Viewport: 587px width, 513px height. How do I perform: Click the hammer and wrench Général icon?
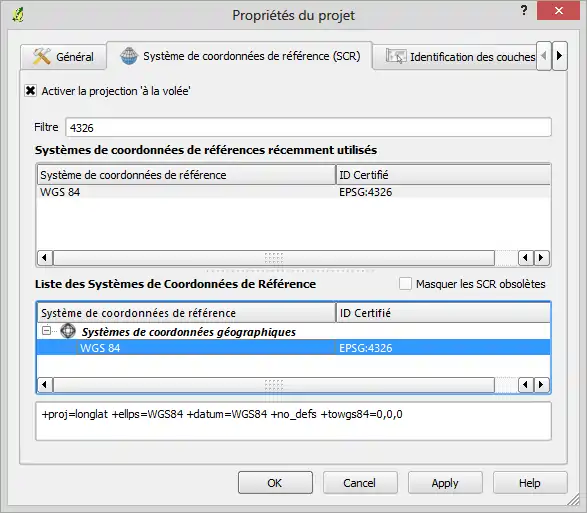[x=42, y=57]
